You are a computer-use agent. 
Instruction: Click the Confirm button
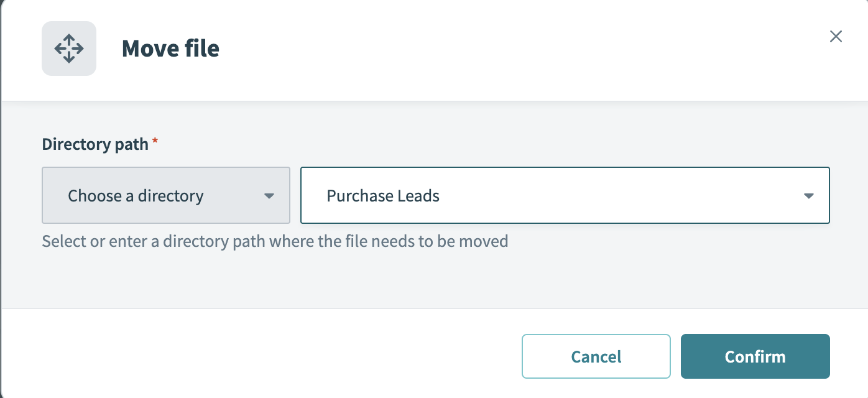coord(755,356)
